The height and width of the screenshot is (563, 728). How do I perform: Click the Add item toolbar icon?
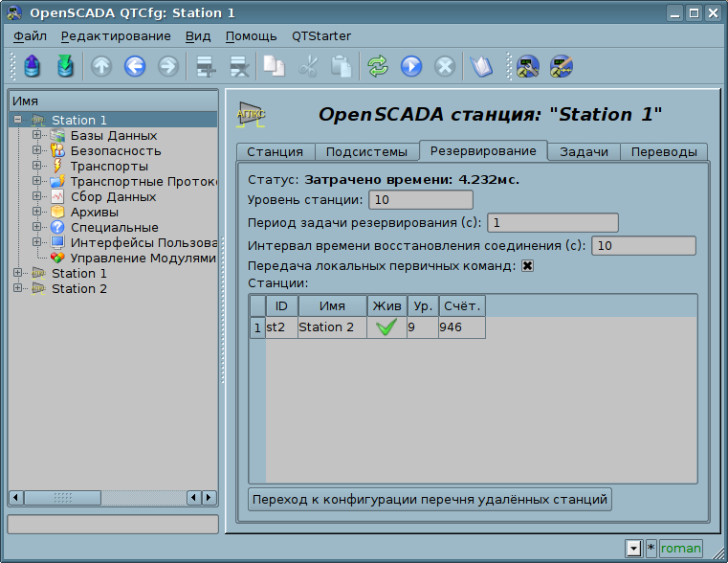tap(206, 66)
